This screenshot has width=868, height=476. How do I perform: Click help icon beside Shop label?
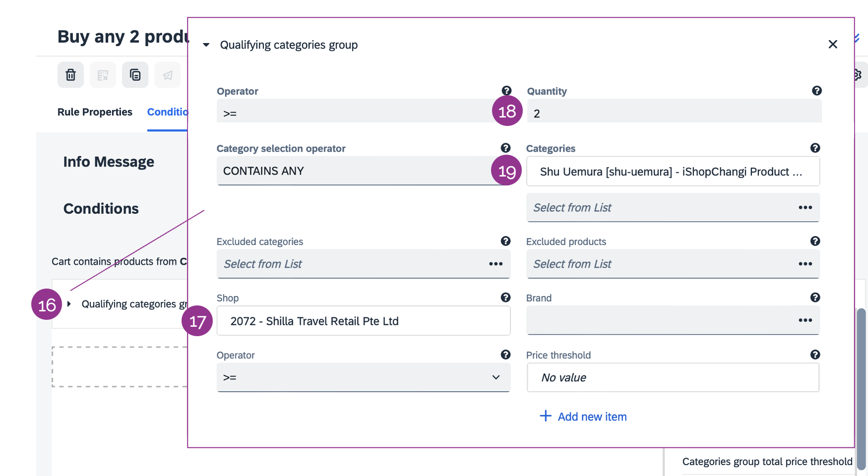[505, 297]
